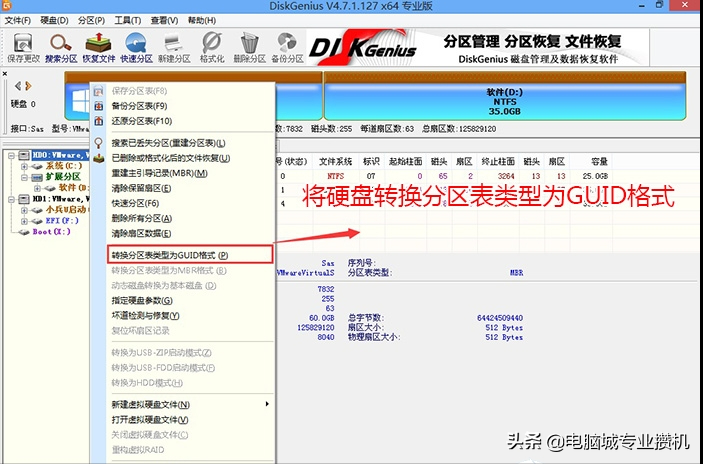The height and width of the screenshot is (464, 703).
Task: Select 搜索已丢失分区(重建分区表)
Action: pyautogui.click(x=168, y=143)
